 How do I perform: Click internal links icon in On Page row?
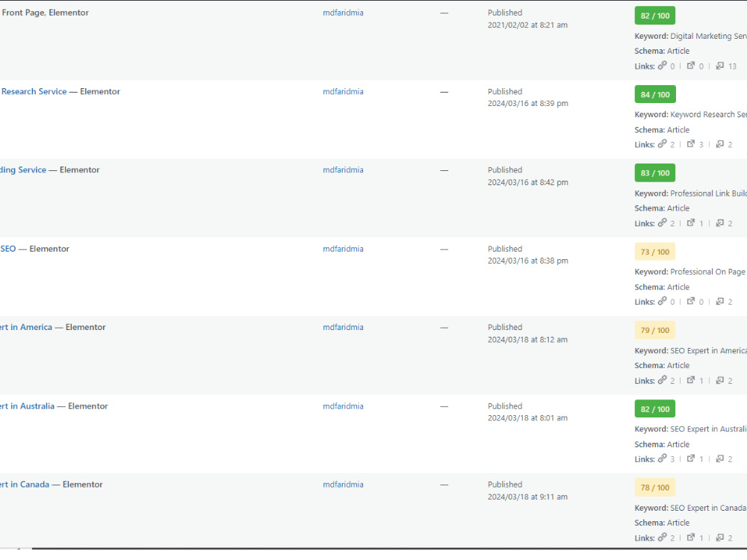tap(662, 301)
